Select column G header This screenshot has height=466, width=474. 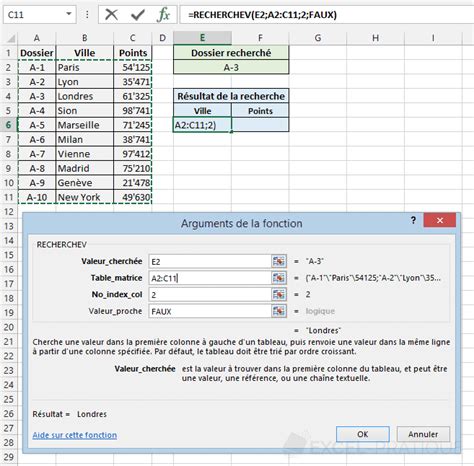click(318, 38)
